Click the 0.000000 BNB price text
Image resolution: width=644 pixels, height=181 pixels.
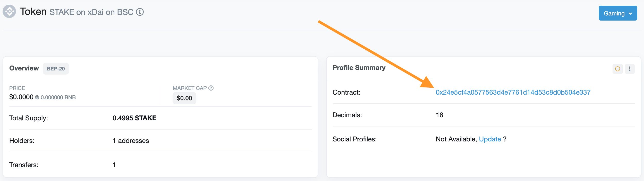58,97
